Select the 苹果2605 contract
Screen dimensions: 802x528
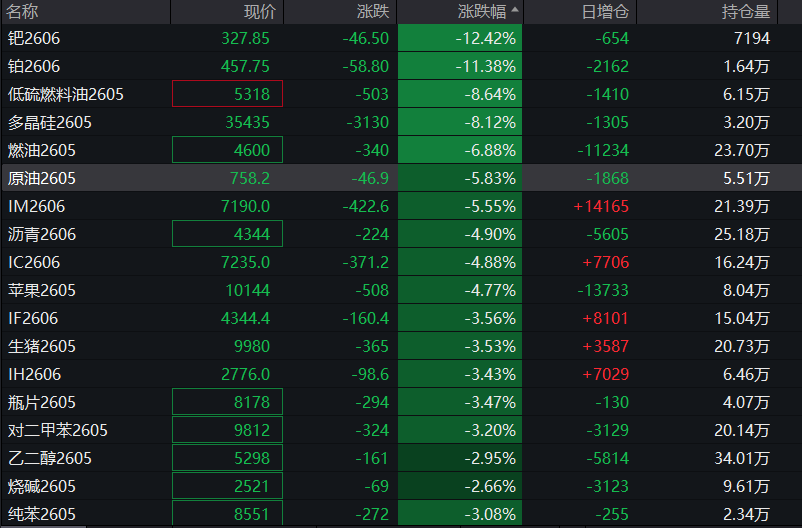pyautogui.click(x=41, y=290)
